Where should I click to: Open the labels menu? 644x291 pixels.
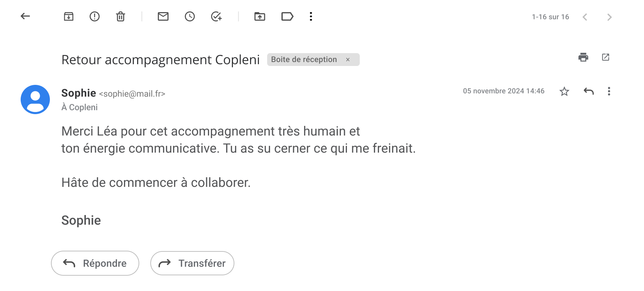(x=287, y=16)
